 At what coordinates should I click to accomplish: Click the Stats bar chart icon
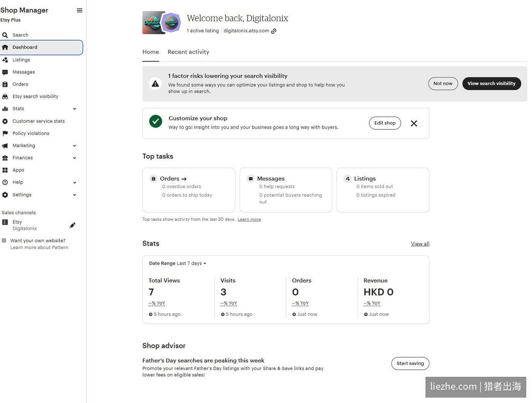[x=5, y=109]
